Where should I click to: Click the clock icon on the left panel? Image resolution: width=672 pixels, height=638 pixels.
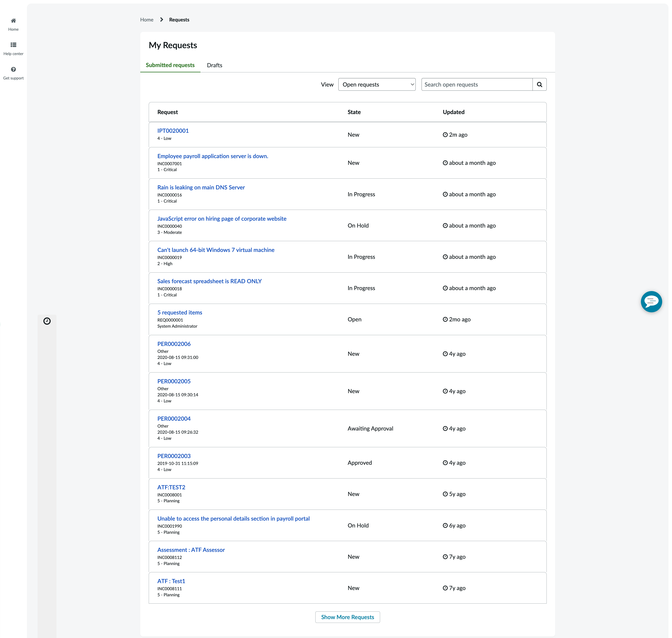pyautogui.click(x=47, y=321)
